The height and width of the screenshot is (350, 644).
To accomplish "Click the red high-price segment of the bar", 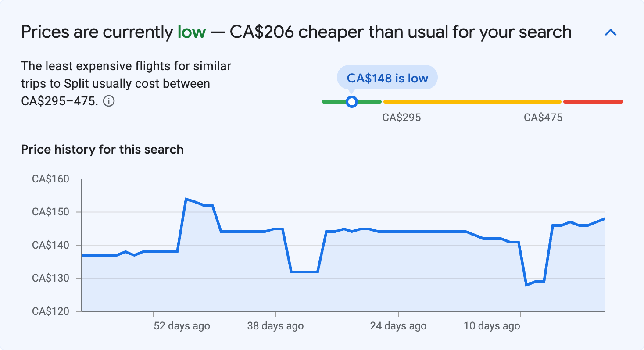I will click(593, 102).
